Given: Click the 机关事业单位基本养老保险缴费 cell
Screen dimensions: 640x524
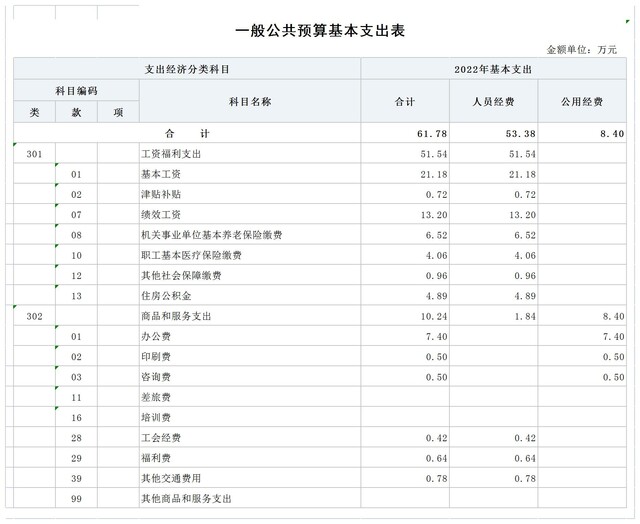Looking at the screenshot, I should click(211, 235).
